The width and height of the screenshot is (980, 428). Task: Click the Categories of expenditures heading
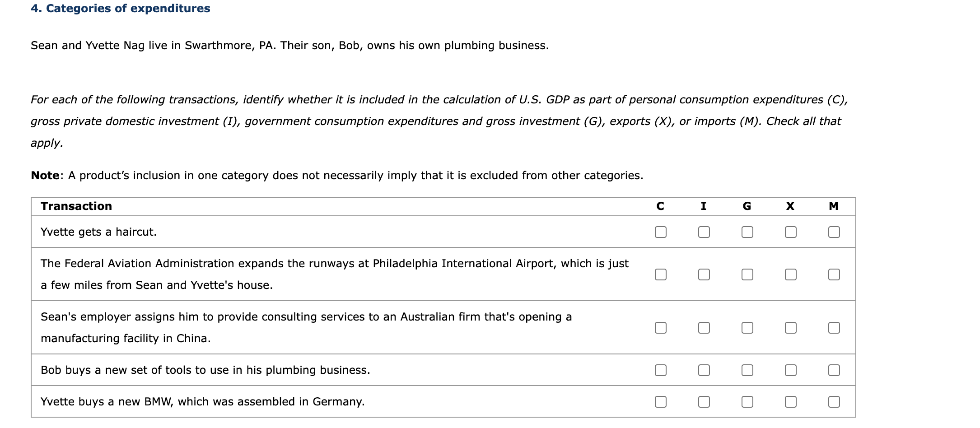tap(120, 9)
